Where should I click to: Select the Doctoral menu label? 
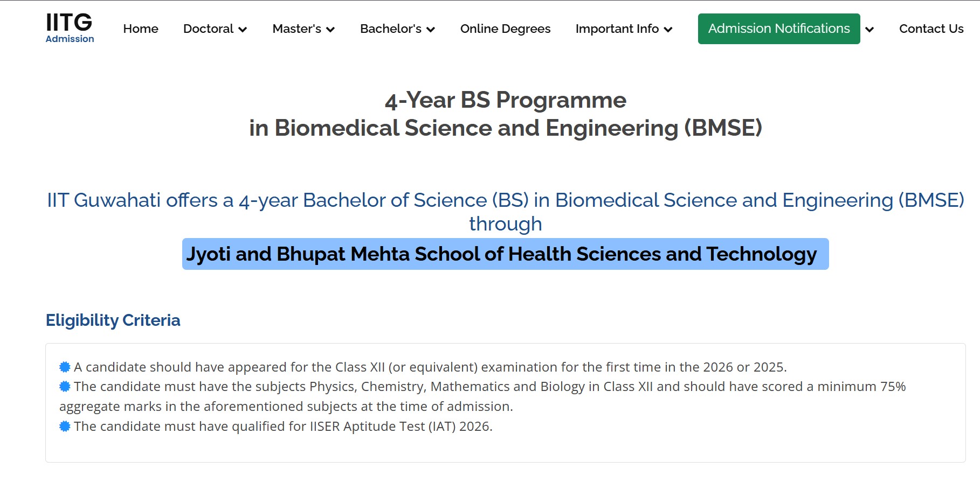coord(208,29)
